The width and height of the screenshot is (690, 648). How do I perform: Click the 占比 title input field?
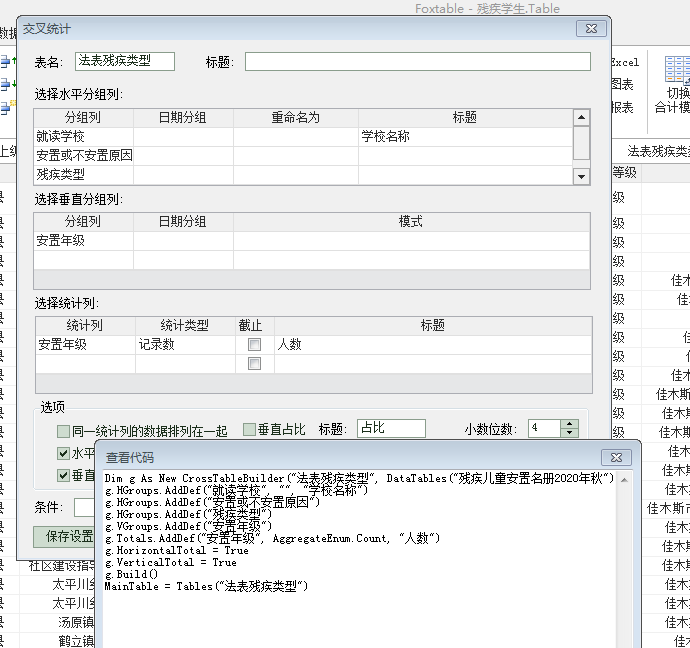click(x=391, y=429)
